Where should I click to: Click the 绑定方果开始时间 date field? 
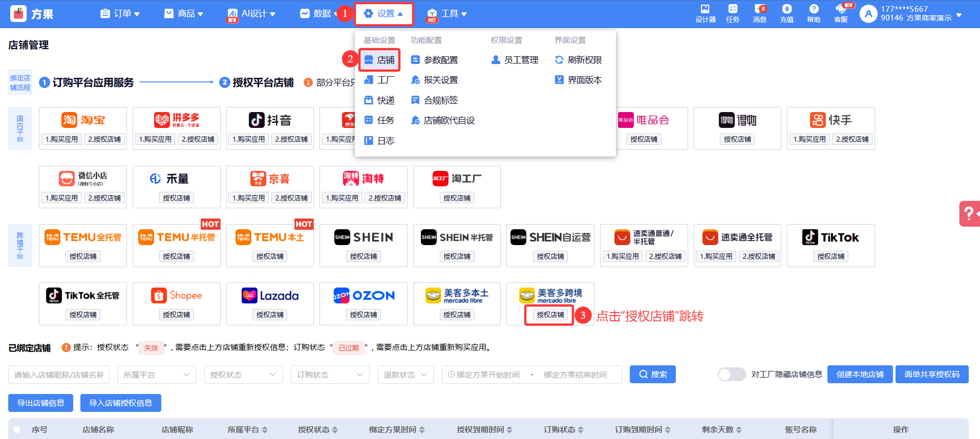coord(487,375)
